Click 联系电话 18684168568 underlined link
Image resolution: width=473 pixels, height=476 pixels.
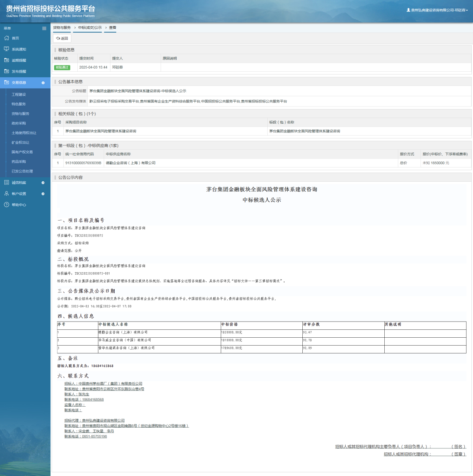(84, 400)
